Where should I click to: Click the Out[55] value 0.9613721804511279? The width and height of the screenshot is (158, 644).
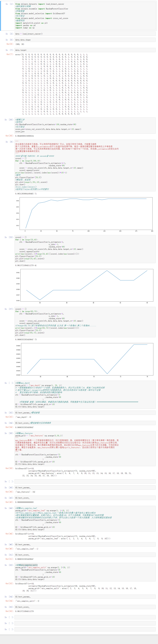coord(24,611)
